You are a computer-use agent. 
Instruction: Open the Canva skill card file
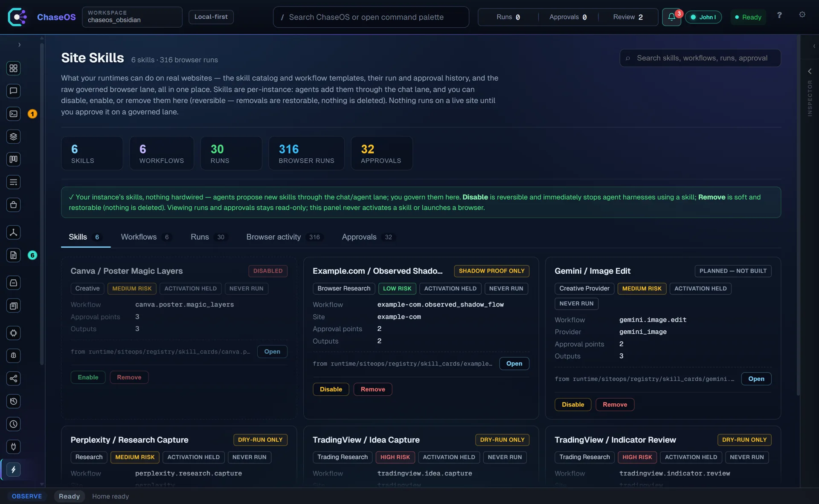click(x=272, y=352)
